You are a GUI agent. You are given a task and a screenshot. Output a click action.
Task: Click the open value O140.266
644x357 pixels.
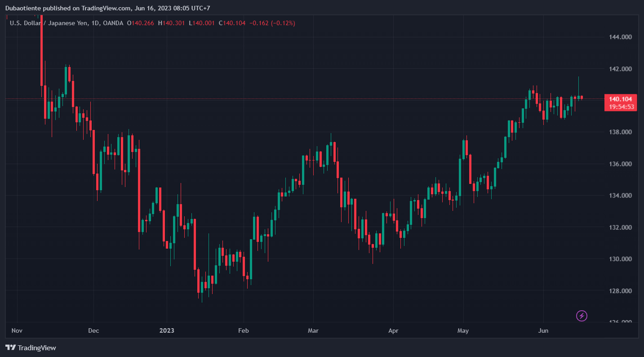[141, 23]
